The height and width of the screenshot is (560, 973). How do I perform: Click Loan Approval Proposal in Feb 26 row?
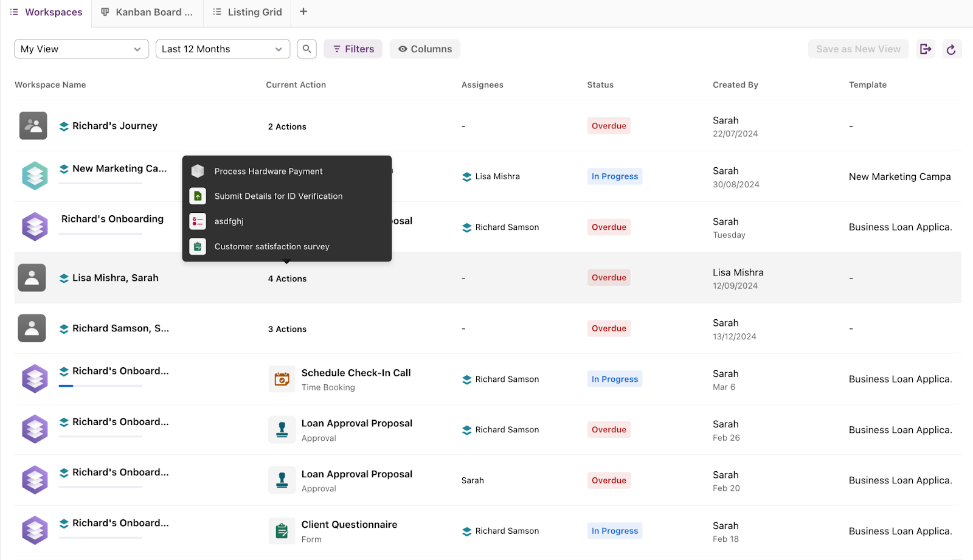356,423
